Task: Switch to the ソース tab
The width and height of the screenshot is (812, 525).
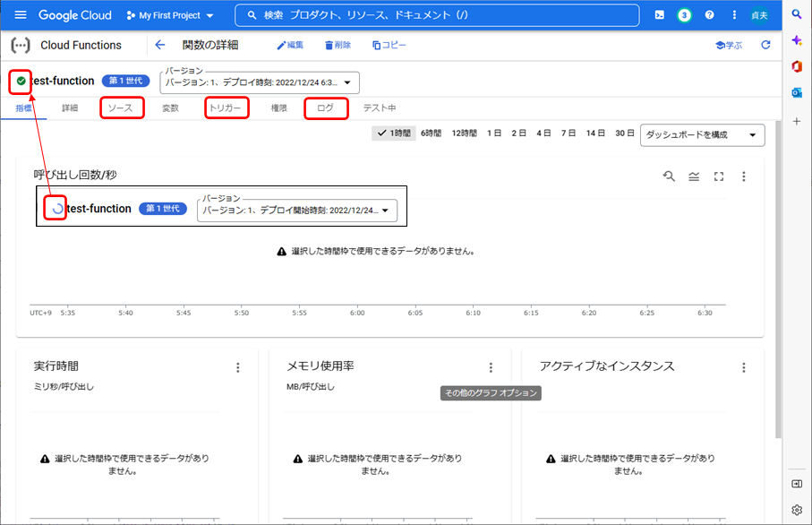Action: pyautogui.click(x=122, y=108)
